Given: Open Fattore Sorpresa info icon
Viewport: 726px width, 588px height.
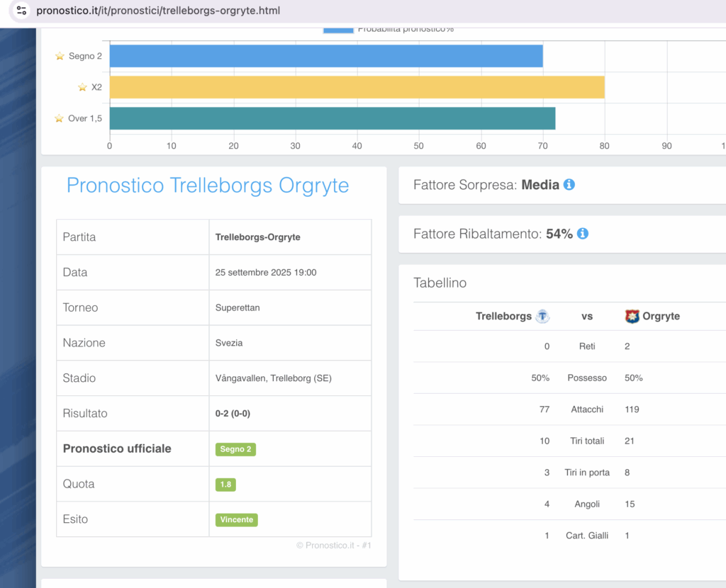Looking at the screenshot, I should point(569,185).
